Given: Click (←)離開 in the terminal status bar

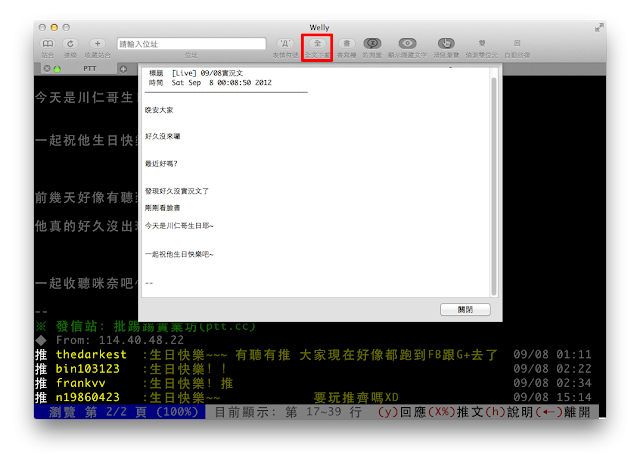Looking at the screenshot, I should (562, 412).
